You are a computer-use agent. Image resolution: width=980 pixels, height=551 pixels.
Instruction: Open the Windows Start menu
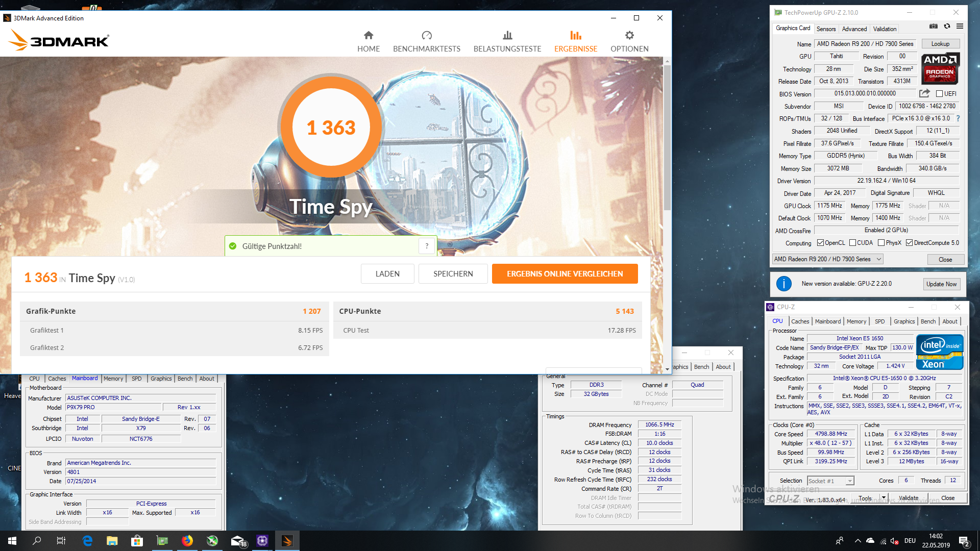[12, 541]
